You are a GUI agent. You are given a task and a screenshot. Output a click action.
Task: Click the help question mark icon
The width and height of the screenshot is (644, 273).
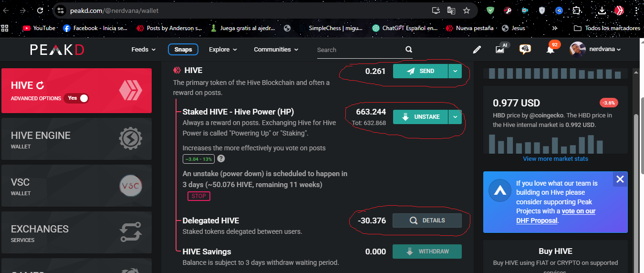221,159
